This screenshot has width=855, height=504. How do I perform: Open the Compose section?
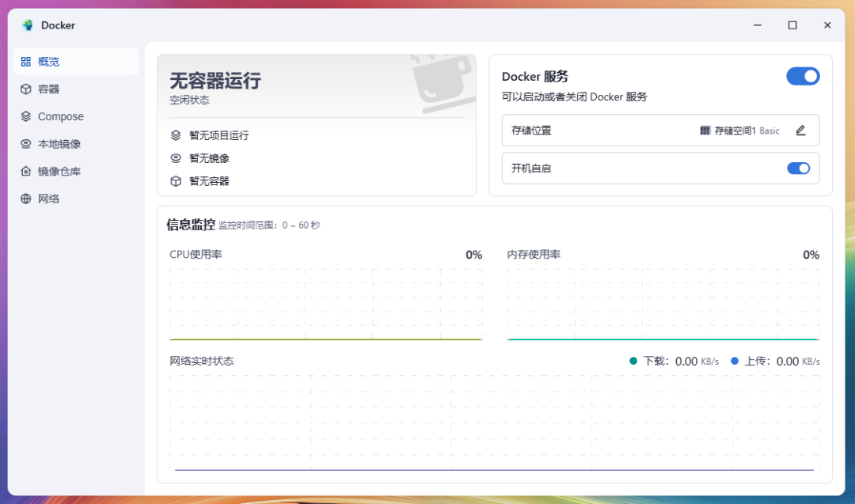tap(76, 116)
